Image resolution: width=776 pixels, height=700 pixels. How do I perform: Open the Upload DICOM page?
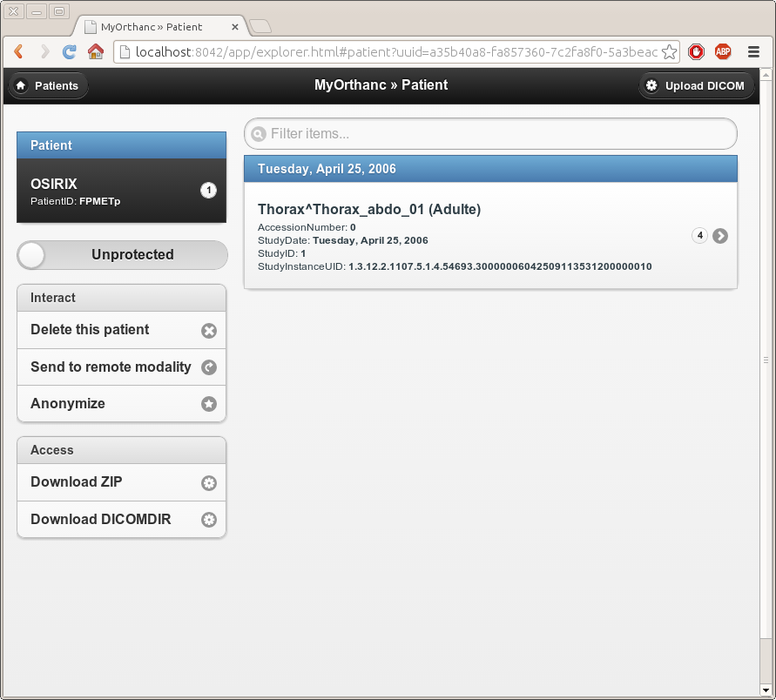coord(697,85)
